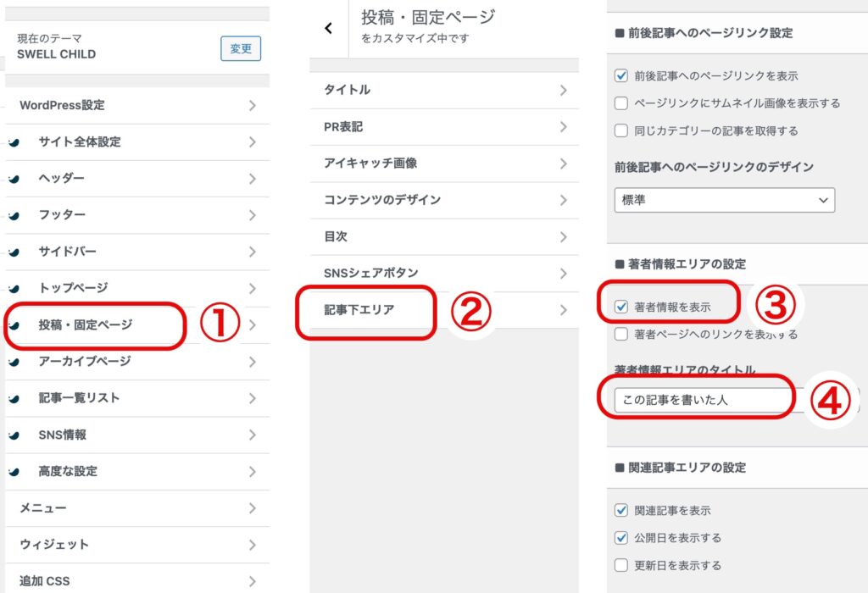
Task: Open the 投稿・固定ページ menu item
Action: (x=86, y=324)
